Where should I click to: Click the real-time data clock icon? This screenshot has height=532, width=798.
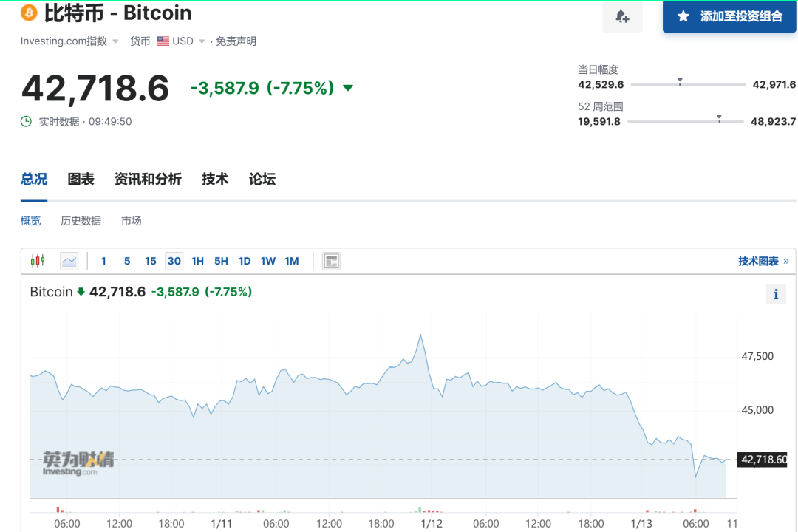(27, 121)
